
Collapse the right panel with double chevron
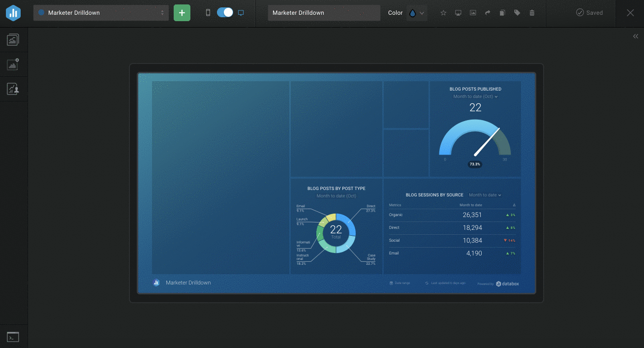click(x=635, y=36)
